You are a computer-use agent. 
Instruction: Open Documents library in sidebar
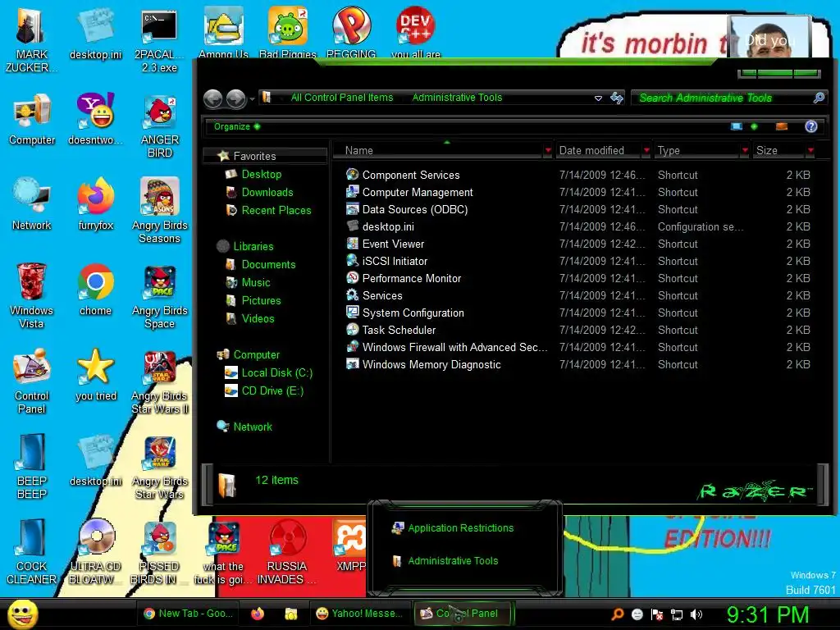click(268, 265)
